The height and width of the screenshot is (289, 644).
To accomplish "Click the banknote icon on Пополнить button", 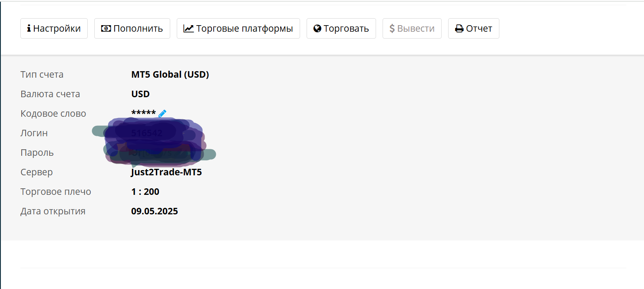I will [106, 29].
